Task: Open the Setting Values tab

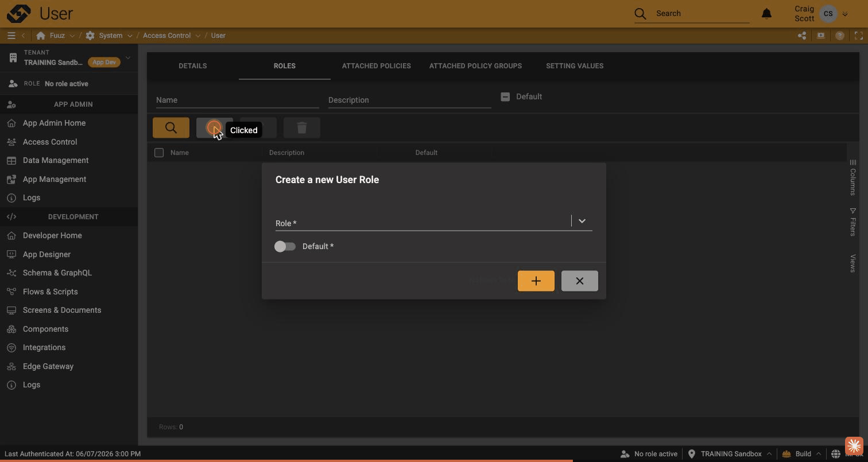Action: [x=575, y=66]
